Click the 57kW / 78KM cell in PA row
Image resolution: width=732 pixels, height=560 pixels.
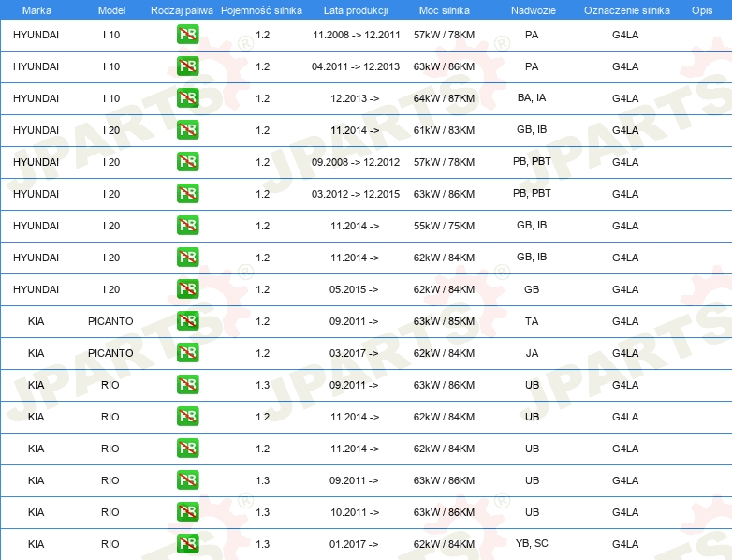444,35
